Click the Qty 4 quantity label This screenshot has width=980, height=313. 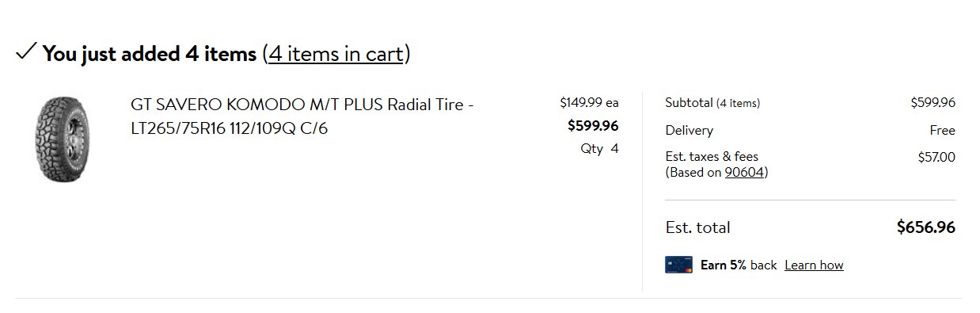(x=599, y=149)
